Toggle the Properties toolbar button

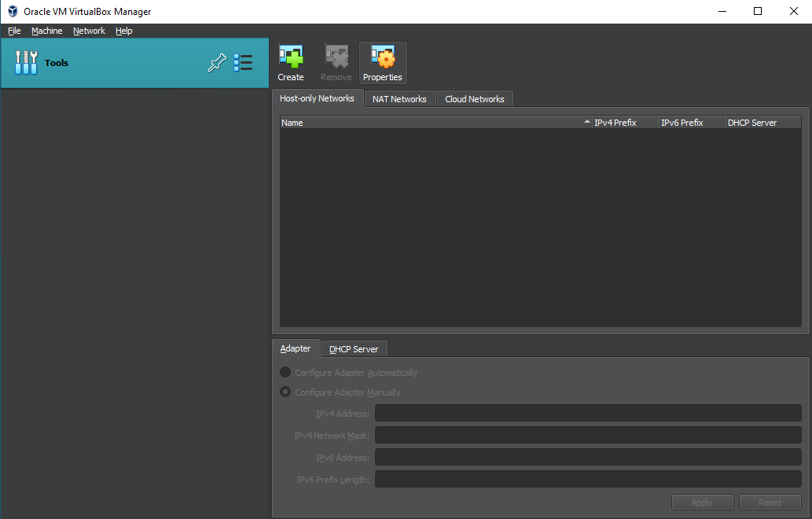click(383, 63)
